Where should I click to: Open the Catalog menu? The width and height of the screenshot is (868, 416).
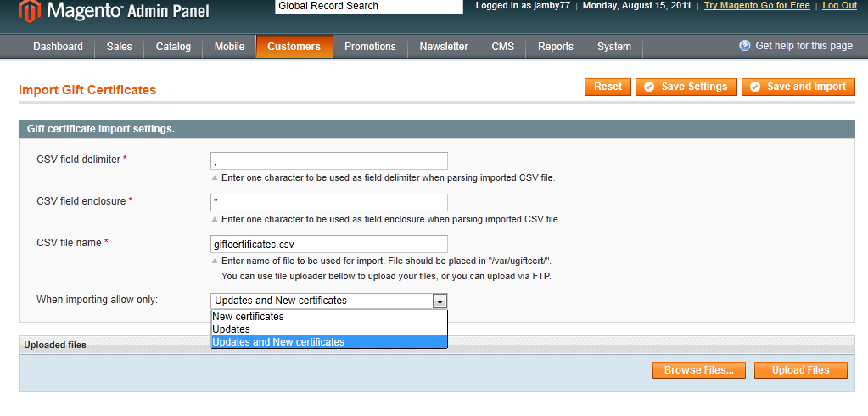pos(173,47)
